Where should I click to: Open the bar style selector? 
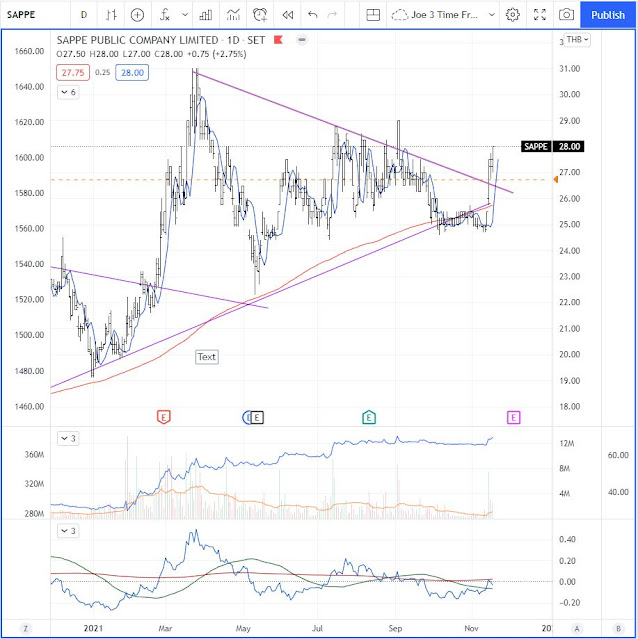click(x=111, y=15)
